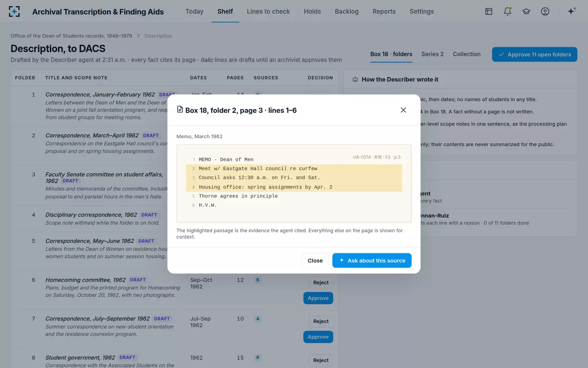Screen dimensions: 588x368
Task: Select the Shelf tab
Action: pyautogui.click(x=225, y=11)
